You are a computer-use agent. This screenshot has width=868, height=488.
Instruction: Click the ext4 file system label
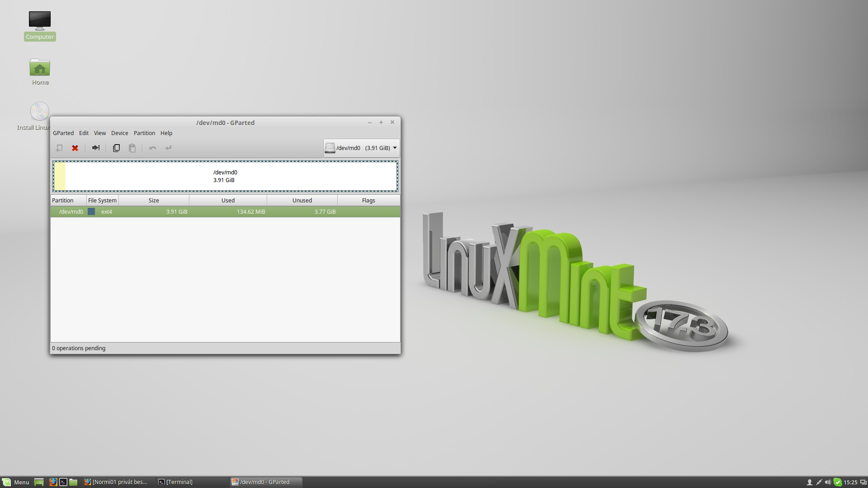tap(107, 212)
